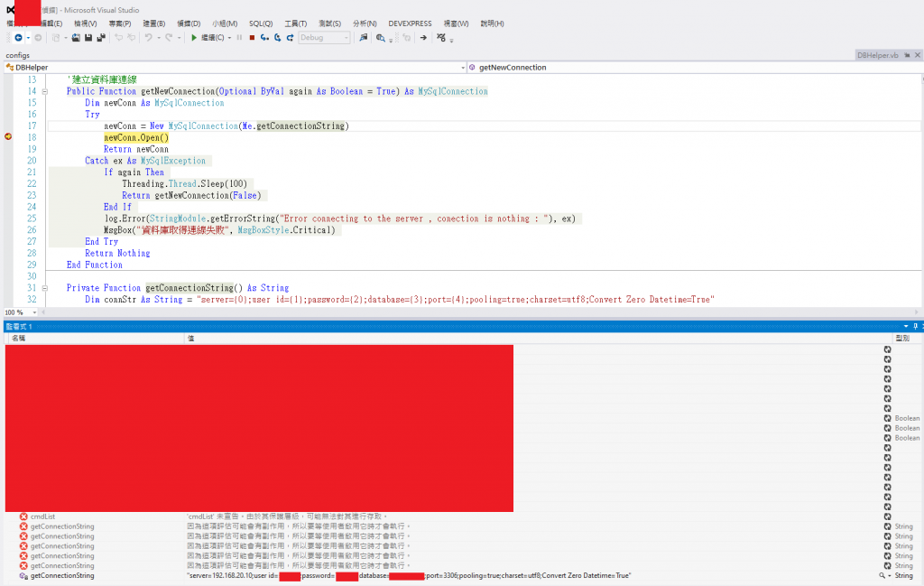This screenshot has width=924, height=586.
Task: Click the Step Into debug icon
Action: 264,38
